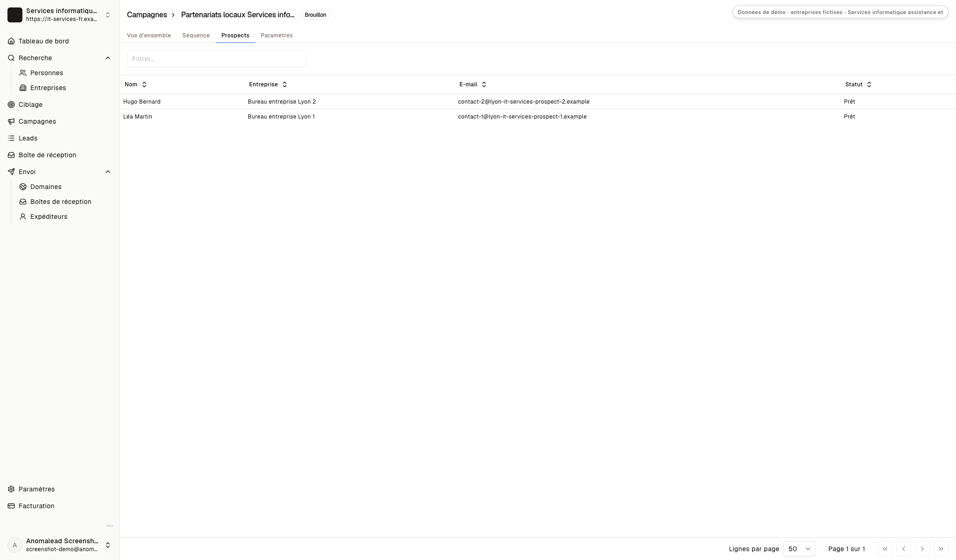The image size is (956, 560).
Task: Collapse the Envoi section chevron
Action: (x=108, y=172)
